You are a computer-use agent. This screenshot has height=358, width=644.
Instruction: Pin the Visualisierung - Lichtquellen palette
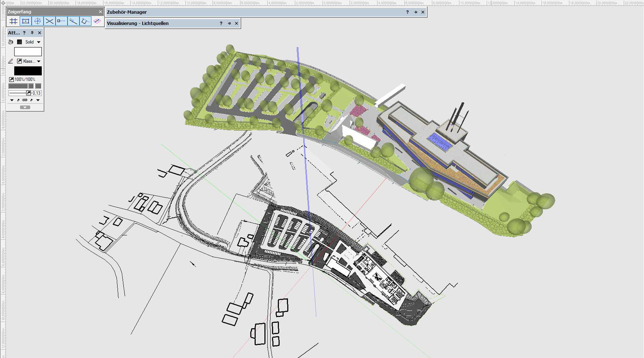click(229, 23)
